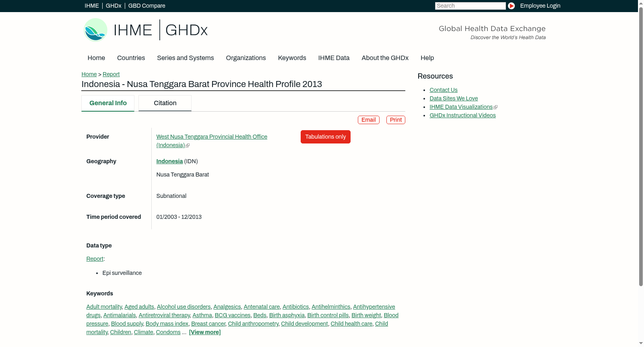This screenshot has height=347, width=644.
Task: Click Adult mortality keyword
Action: click(x=104, y=307)
